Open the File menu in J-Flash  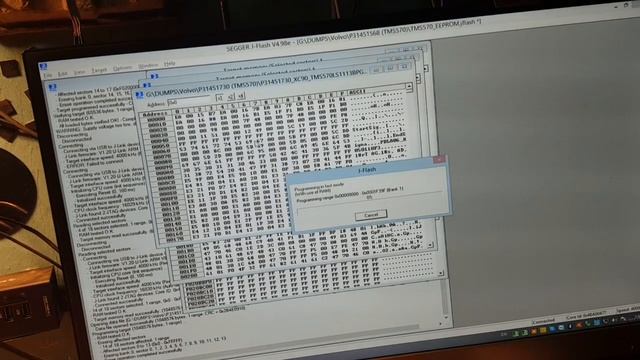point(48,75)
